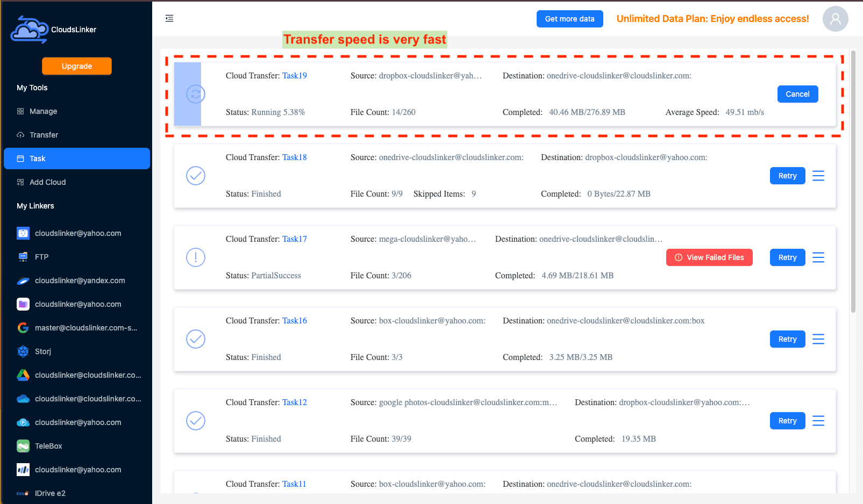Click the Manage grid icon in sidebar
This screenshot has width=863, height=504.
pos(20,111)
